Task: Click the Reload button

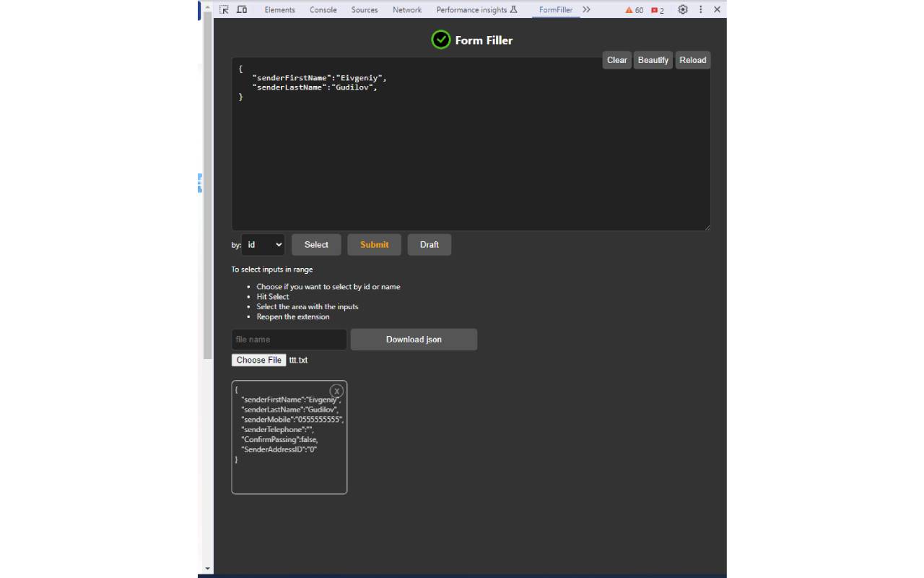Action: pos(693,60)
